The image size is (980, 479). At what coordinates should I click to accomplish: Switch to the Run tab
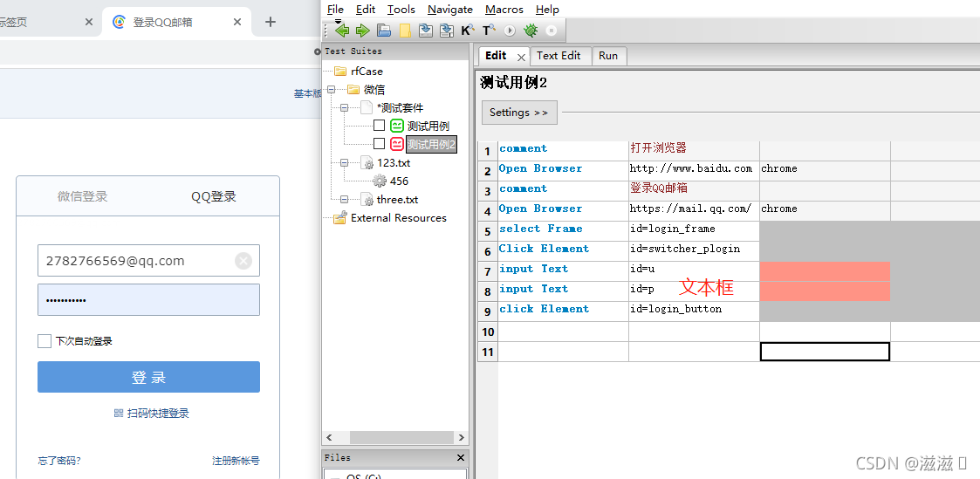(x=608, y=56)
